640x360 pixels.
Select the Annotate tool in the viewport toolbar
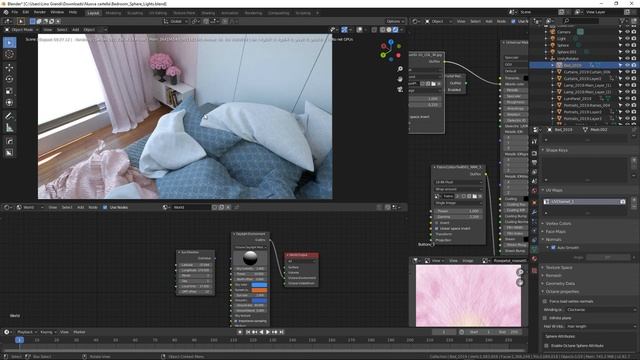coord(9,116)
